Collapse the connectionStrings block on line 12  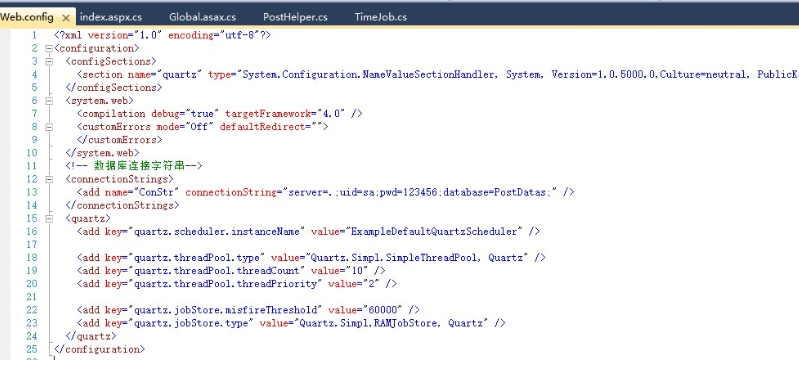tap(49, 179)
